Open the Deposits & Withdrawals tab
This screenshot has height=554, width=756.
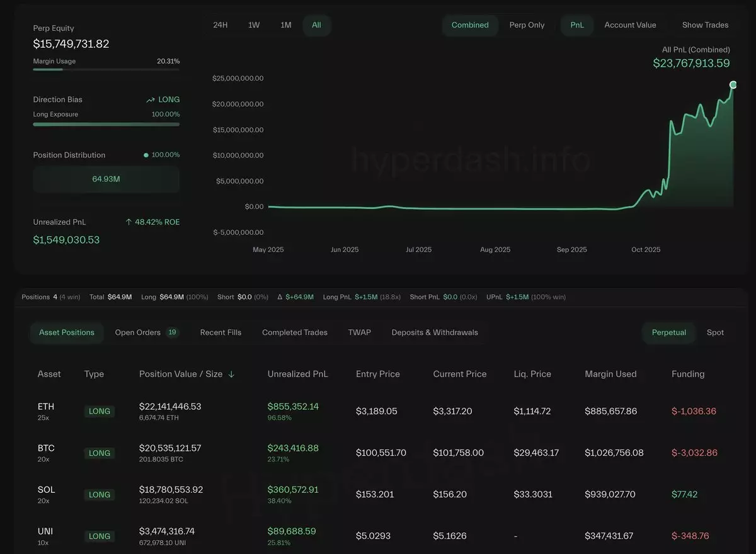pos(435,332)
